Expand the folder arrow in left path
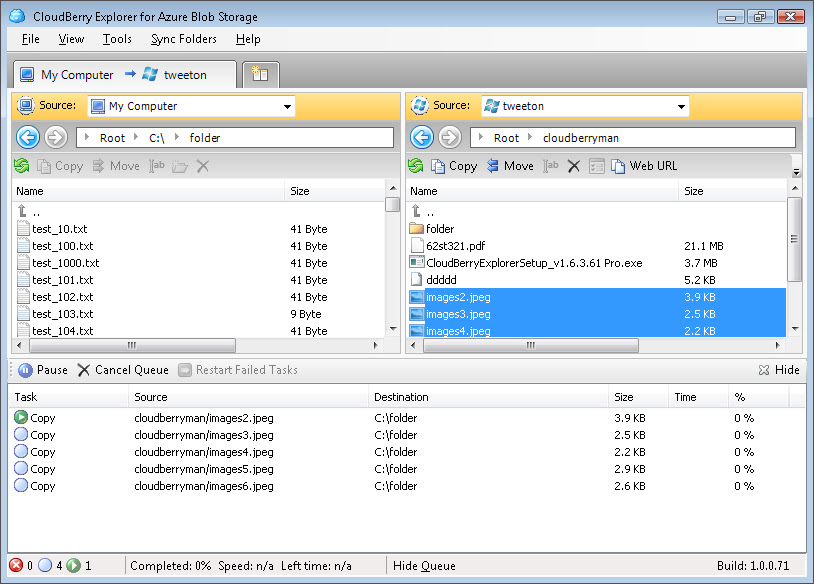 (177, 137)
